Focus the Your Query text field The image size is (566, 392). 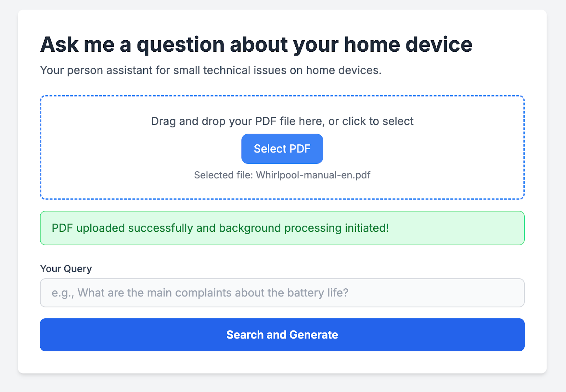click(x=282, y=293)
